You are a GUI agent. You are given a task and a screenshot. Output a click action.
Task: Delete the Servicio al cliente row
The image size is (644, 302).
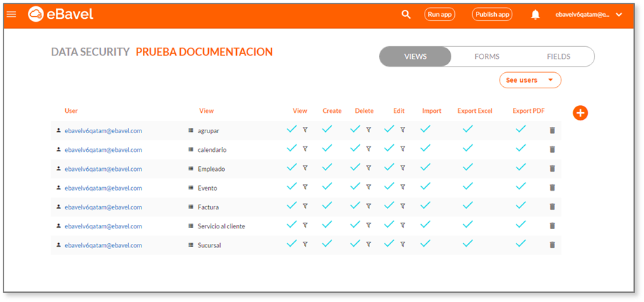pyautogui.click(x=552, y=226)
